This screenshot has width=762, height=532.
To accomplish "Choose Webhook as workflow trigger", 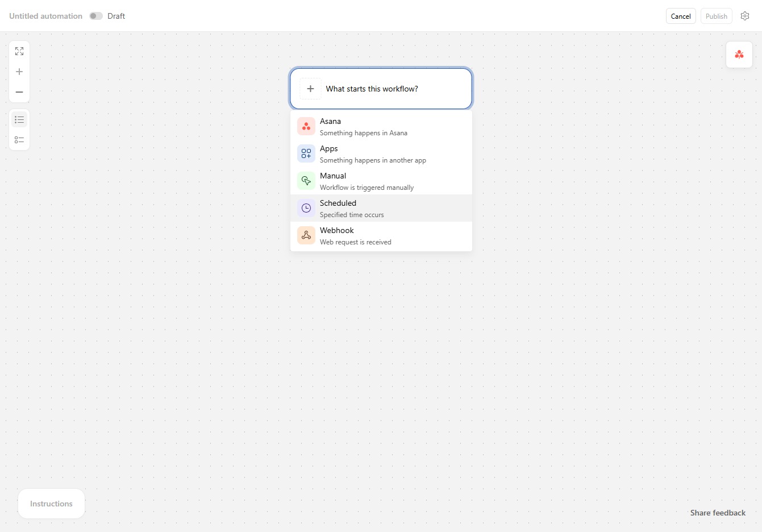I will (x=381, y=235).
